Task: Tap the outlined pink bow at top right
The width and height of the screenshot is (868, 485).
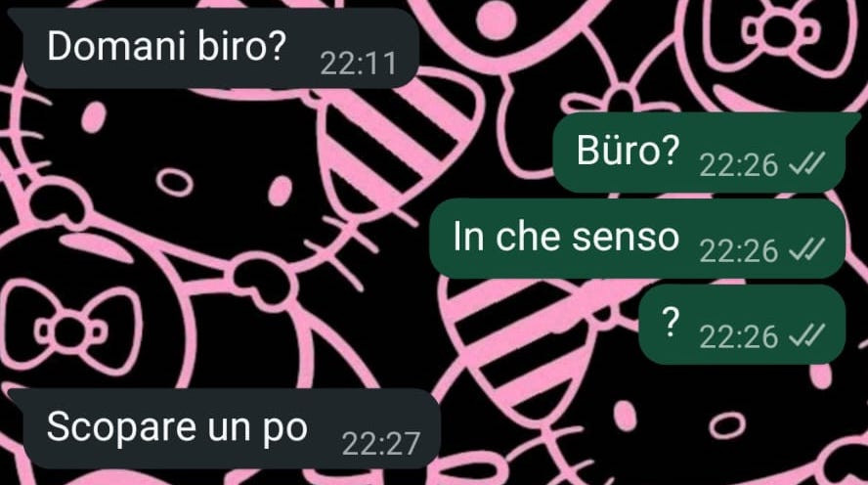Action: [781, 30]
